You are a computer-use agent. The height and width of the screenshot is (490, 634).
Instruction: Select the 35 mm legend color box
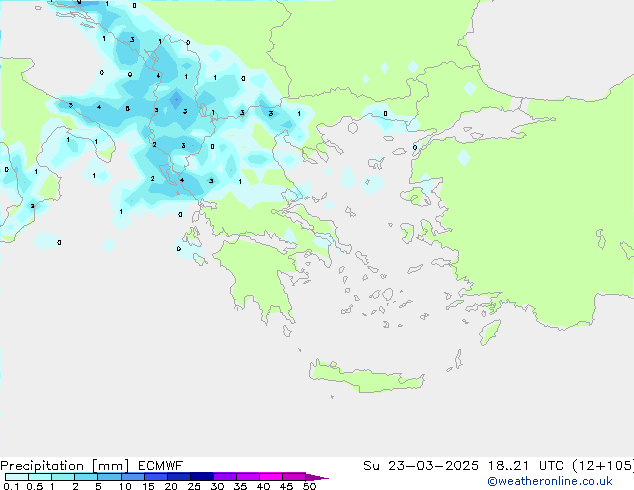pos(248,477)
